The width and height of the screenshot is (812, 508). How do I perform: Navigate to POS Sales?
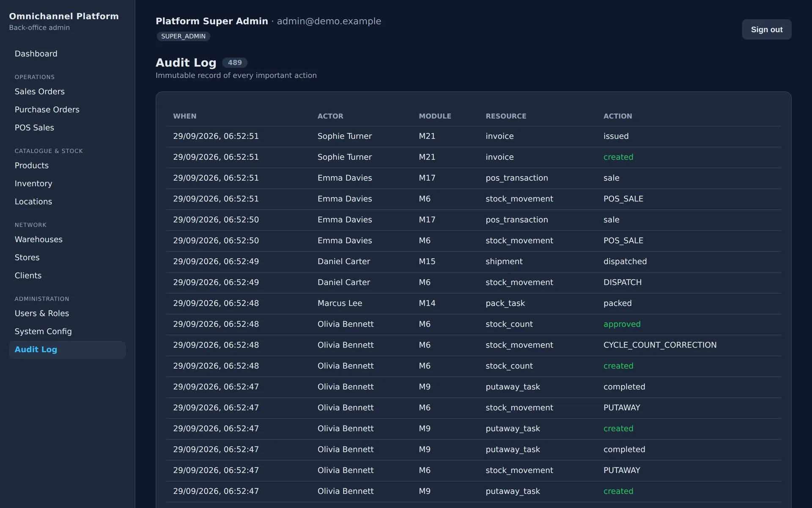point(67,127)
